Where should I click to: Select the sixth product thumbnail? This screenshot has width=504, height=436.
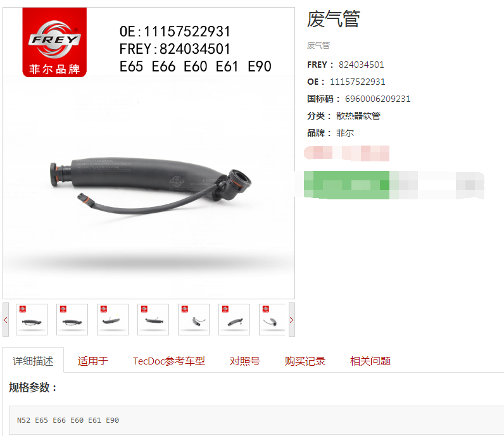coord(234,320)
